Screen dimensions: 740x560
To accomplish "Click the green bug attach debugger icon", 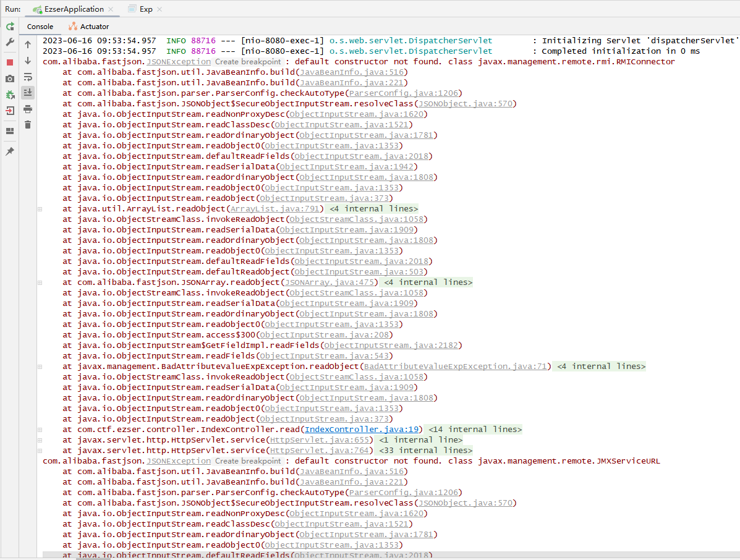I will 10,95.
